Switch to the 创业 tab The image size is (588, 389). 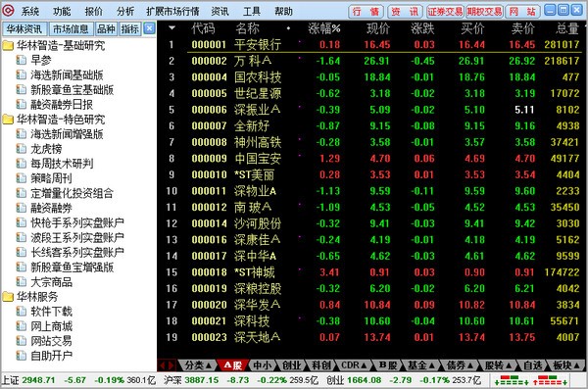pyautogui.click(x=291, y=365)
